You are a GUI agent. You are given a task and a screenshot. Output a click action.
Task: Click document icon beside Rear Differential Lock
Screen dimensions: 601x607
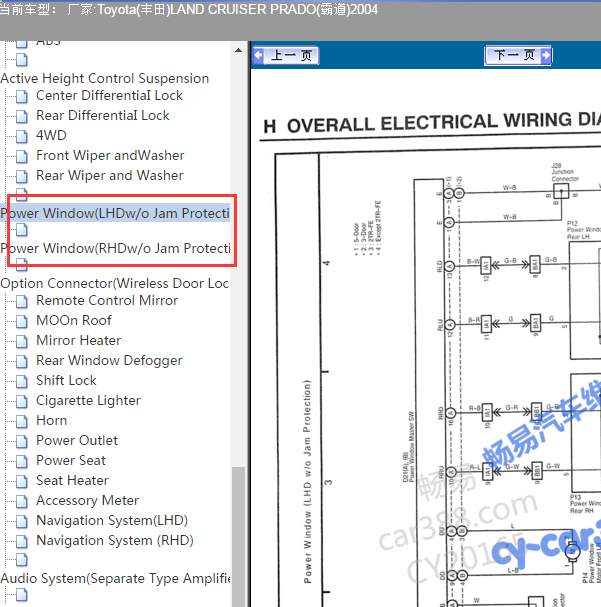coord(22,116)
